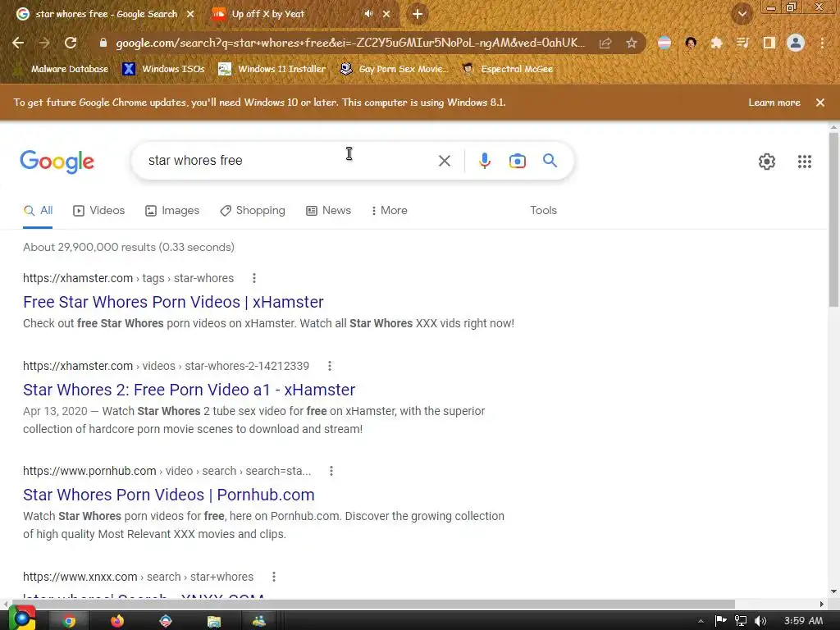Image resolution: width=840 pixels, height=630 pixels.
Task: Click the 3:59 AM taskbar clock
Action: (x=803, y=621)
